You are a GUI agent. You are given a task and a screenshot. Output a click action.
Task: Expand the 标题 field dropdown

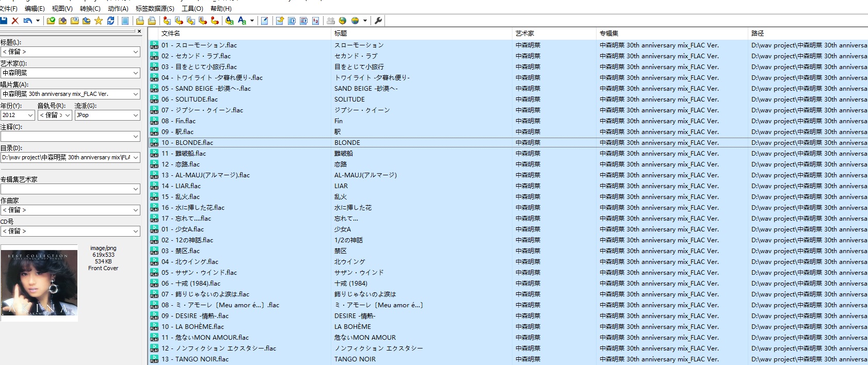point(136,52)
